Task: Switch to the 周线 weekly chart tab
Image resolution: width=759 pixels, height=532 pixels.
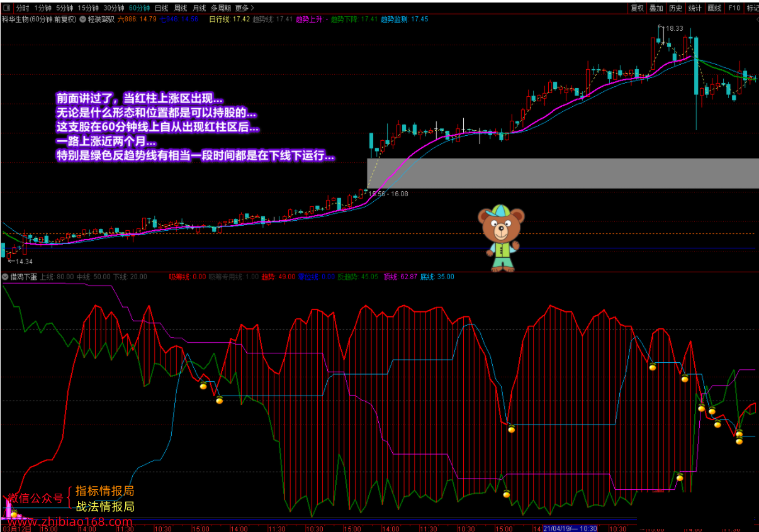Action: pyautogui.click(x=180, y=8)
